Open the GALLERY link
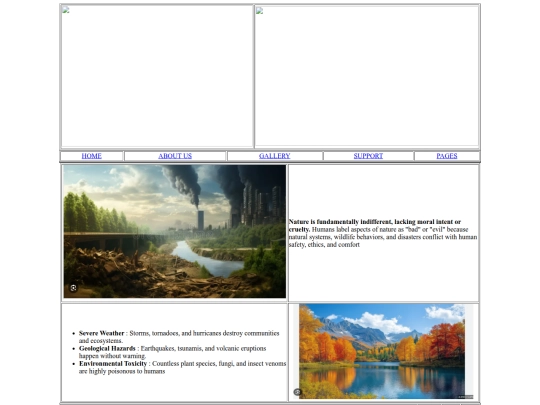 click(274, 156)
